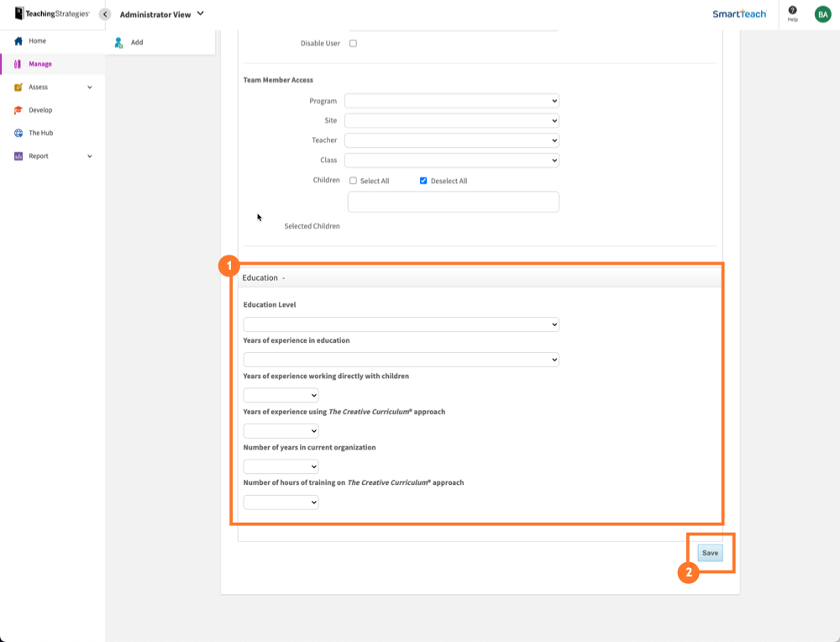Click the back arrow near Administrator View
Viewport: 840px width, 642px height.
pyautogui.click(x=104, y=13)
